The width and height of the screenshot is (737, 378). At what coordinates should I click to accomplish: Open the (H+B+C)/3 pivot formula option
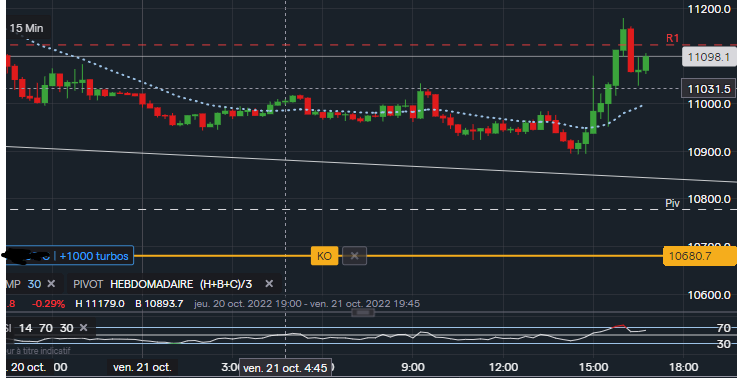[226, 284]
